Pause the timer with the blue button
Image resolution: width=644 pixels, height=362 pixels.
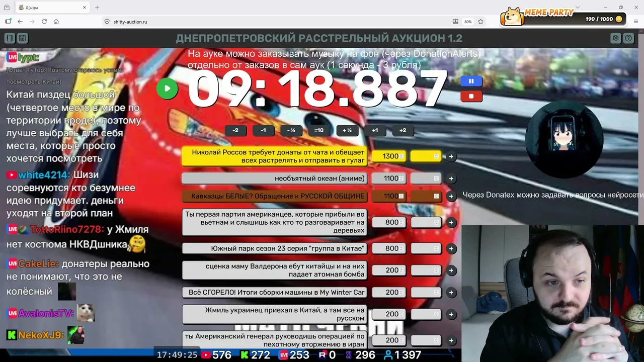[471, 81]
